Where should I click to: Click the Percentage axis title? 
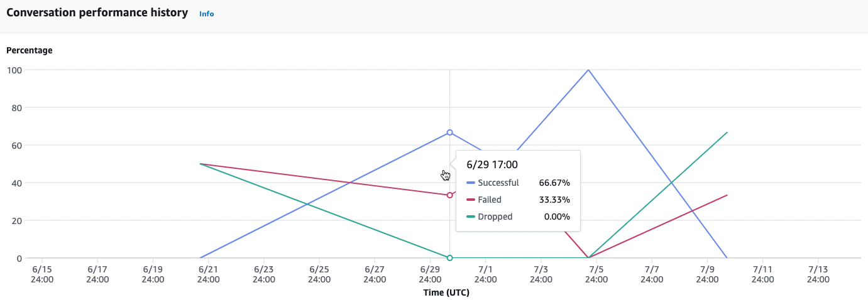tap(30, 50)
